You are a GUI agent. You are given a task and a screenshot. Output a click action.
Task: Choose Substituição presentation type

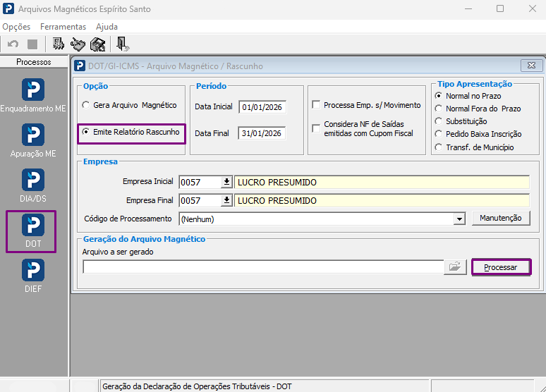438,121
